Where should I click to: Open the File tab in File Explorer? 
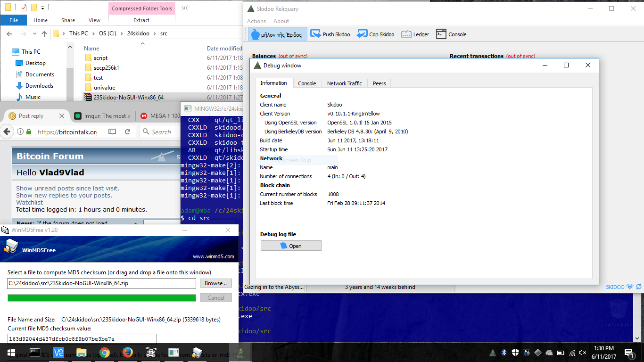click(x=14, y=20)
